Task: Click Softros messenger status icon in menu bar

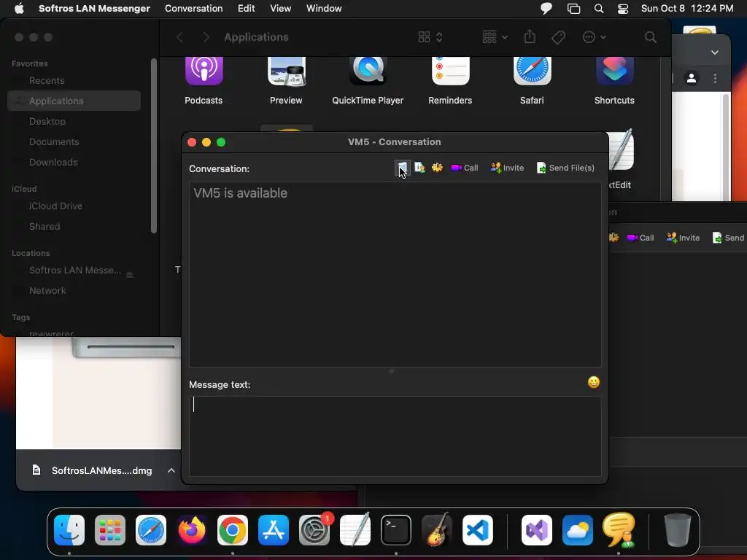Action: pos(546,8)
